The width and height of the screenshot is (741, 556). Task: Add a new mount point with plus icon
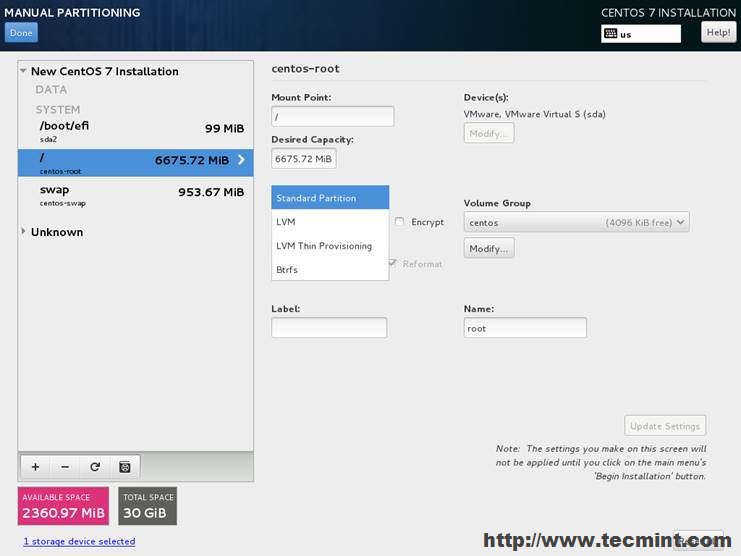(x=35, y=467)
